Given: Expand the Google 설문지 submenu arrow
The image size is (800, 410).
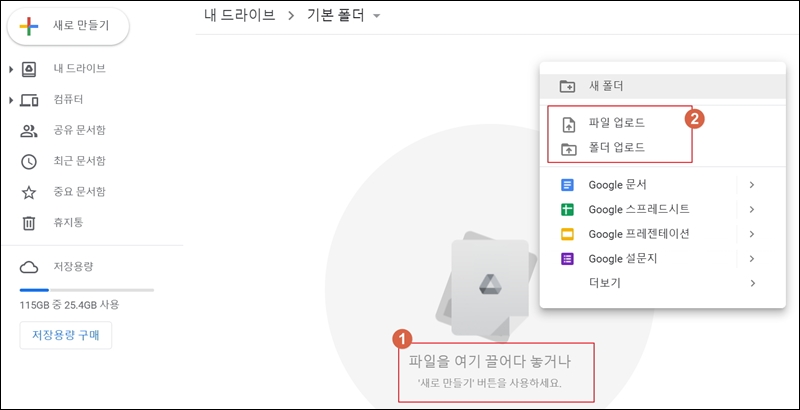Looking at the screenshot, I should 752,259.
